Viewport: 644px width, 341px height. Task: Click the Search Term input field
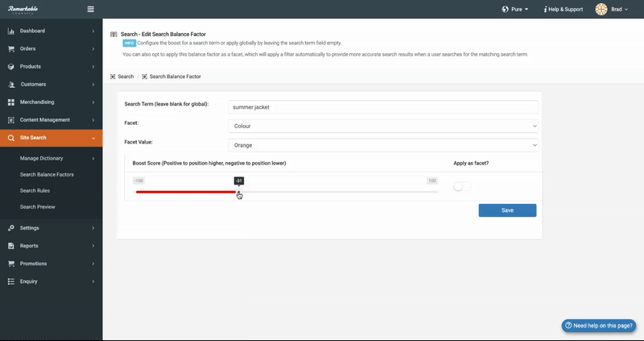383,106
